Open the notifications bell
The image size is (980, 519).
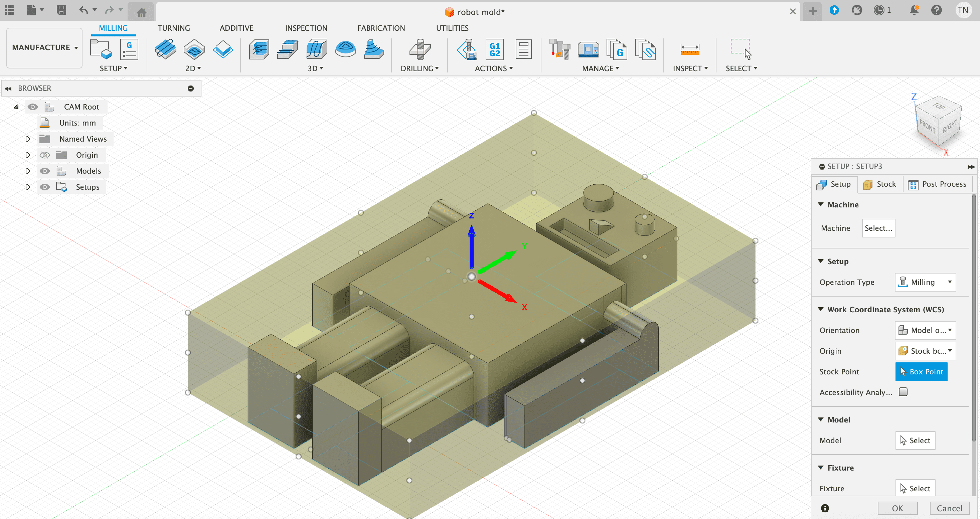click(x=914, y=10)
